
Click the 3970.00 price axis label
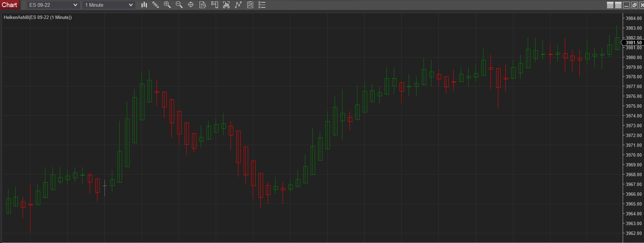point(634,155)
